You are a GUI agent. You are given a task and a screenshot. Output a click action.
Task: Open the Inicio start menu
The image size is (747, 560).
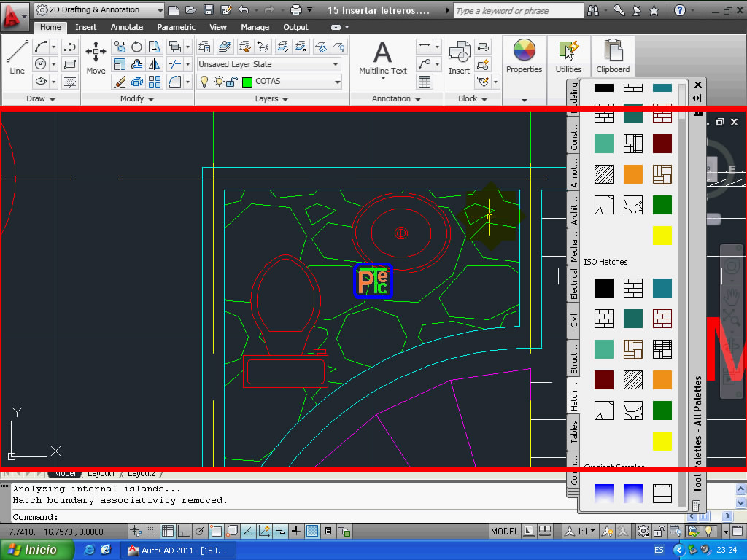click(36, 550)
